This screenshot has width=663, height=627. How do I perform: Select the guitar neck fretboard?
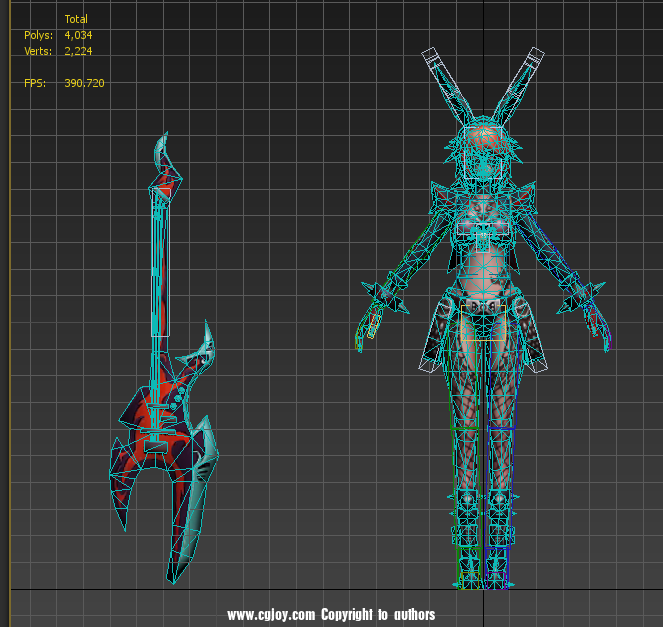(160, 260)
